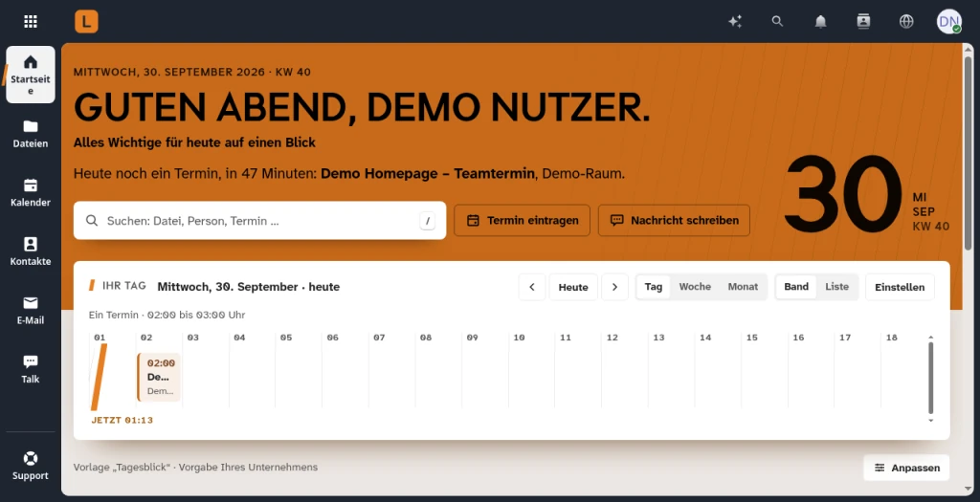Image resolution: width=980 pixels, height=502 pixels.
Task: Go to previous day arrow
Action: click(x=532, y=287)
